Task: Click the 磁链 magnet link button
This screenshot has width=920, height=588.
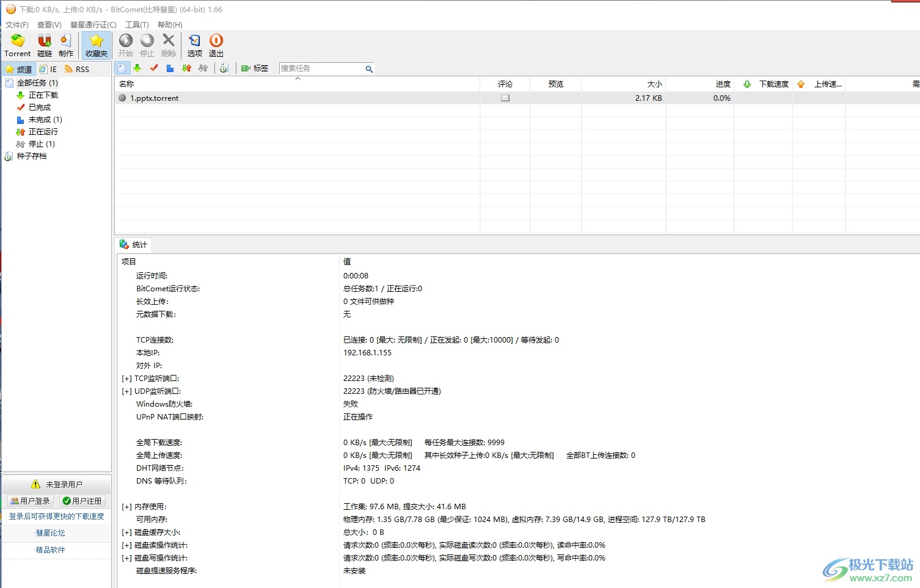Action: click(x=45, y=46)
